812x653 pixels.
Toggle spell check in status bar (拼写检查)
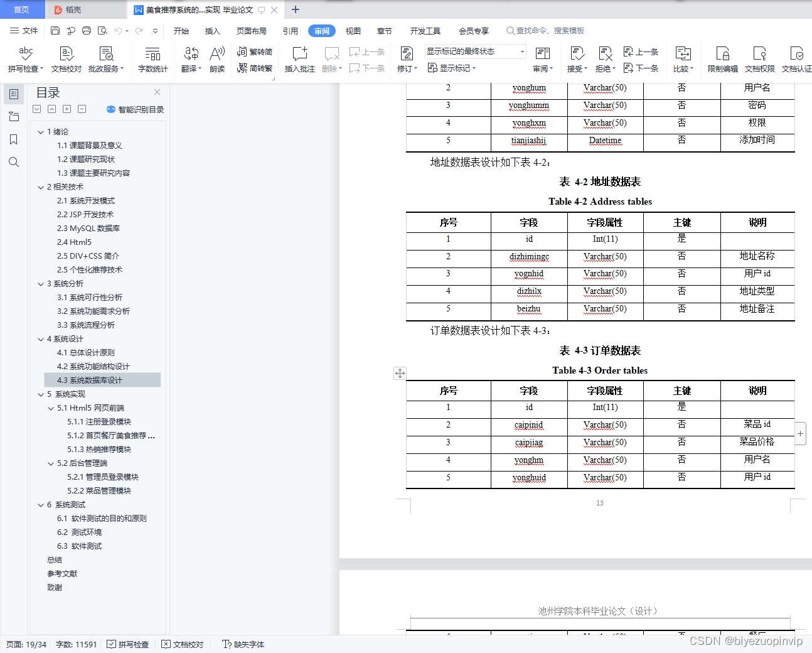[x=128, y=644]
